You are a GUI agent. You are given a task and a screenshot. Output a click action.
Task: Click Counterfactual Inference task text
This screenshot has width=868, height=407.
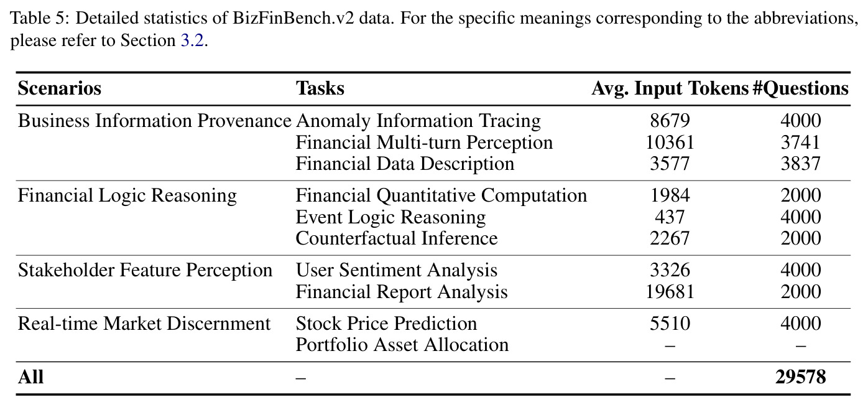pos(397,238)
